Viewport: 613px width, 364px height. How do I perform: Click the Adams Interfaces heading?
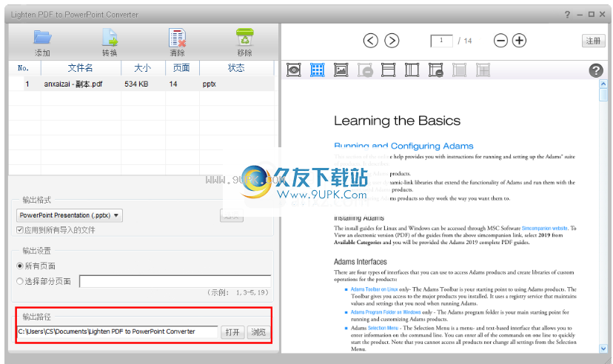tap(360, 262)
